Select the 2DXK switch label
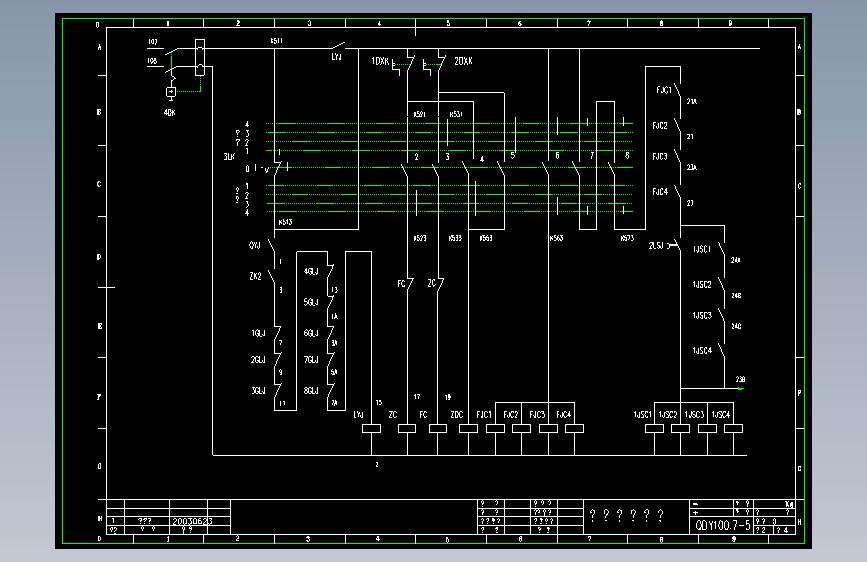Screen dimensions: 867x562 [x=463, y=61]
